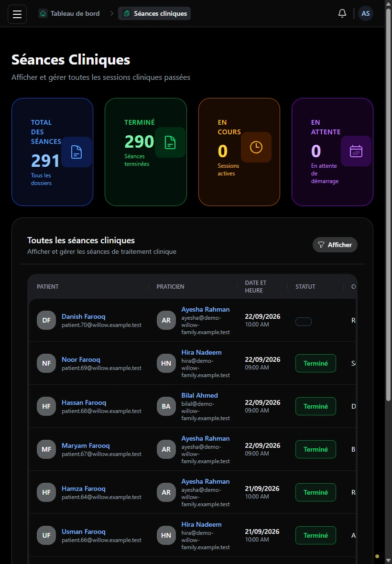Open Hira Nadeem in Noor Farooq row
The image size is (392, 564).
coord(201,353)
